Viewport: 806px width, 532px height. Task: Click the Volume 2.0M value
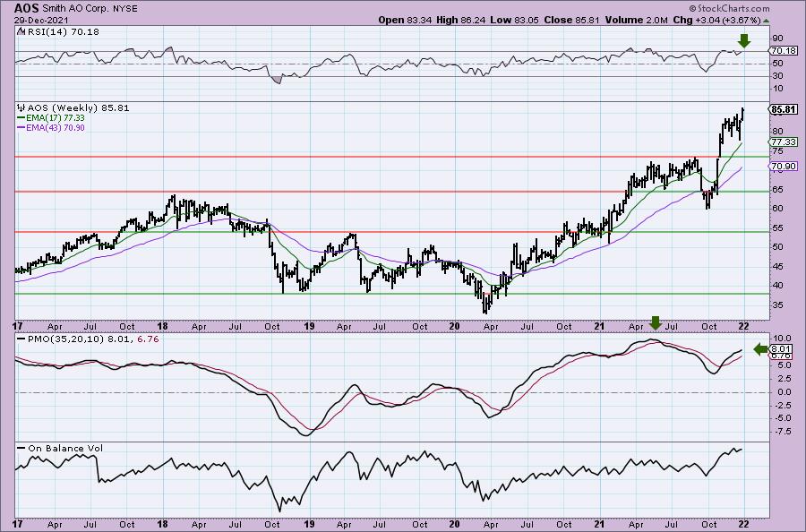click(x=637, y=20)
